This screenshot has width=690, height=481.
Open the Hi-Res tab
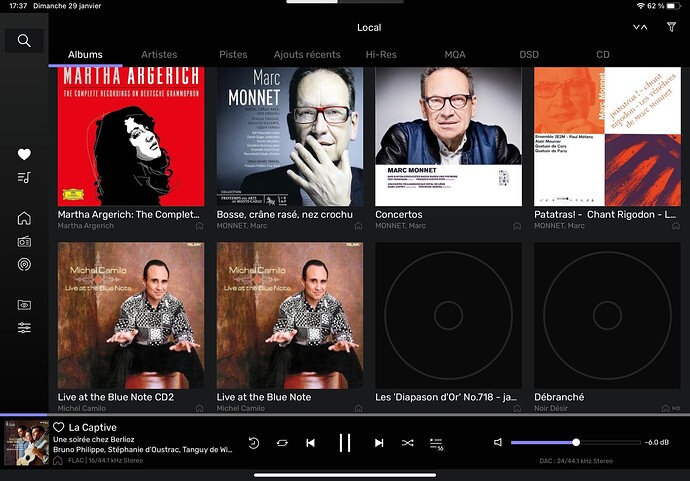pos(381,55)
